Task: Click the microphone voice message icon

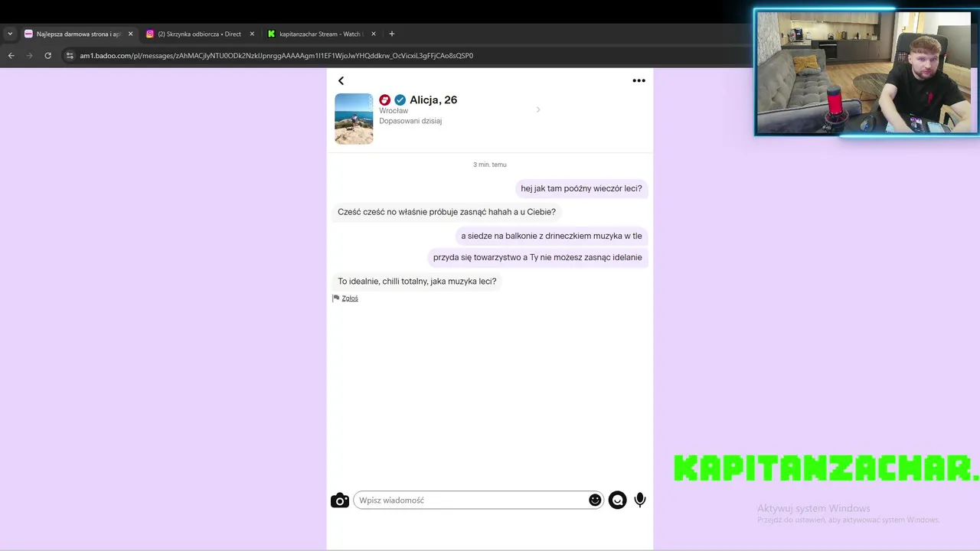Action: pyautogui.click(x=640, y=500)
